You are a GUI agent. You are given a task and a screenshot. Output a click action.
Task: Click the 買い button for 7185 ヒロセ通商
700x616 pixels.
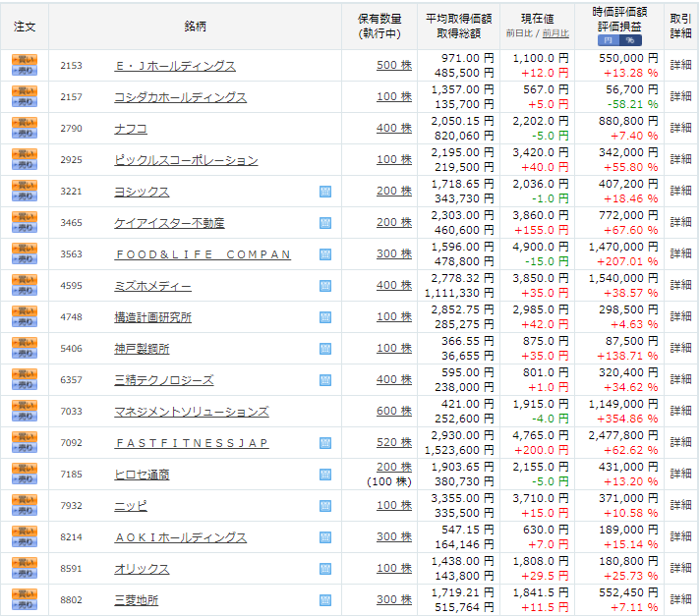(25, 469)
